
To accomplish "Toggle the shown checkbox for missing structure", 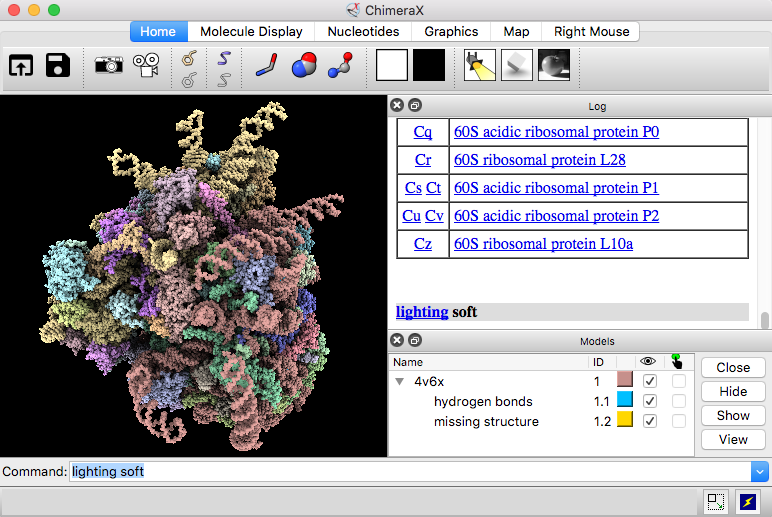I will click(x=650, y=421).
